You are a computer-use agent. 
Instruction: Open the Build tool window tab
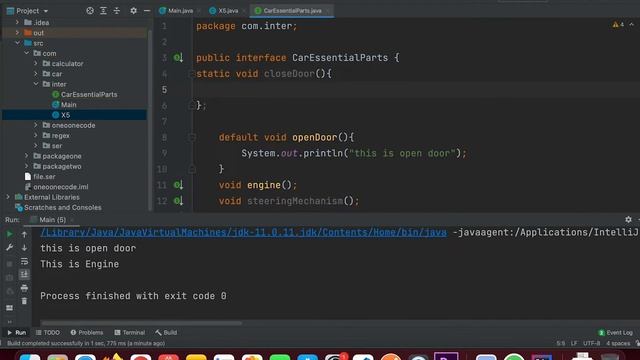166,333
